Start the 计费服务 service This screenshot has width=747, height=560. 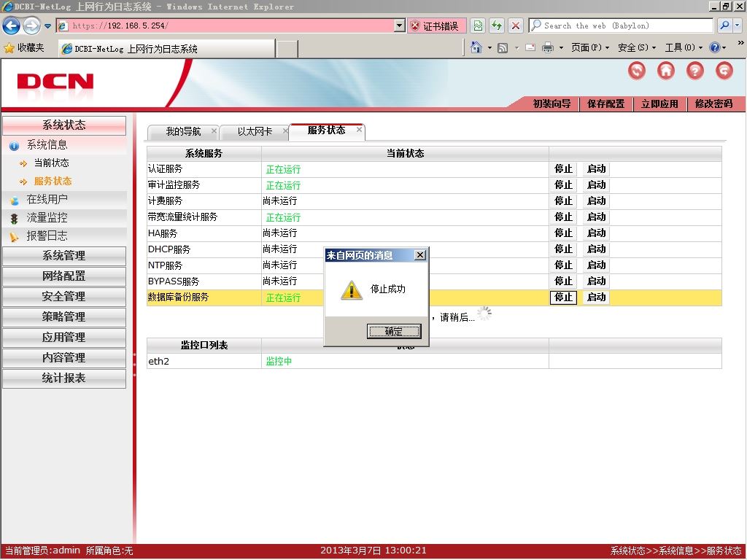596,201
